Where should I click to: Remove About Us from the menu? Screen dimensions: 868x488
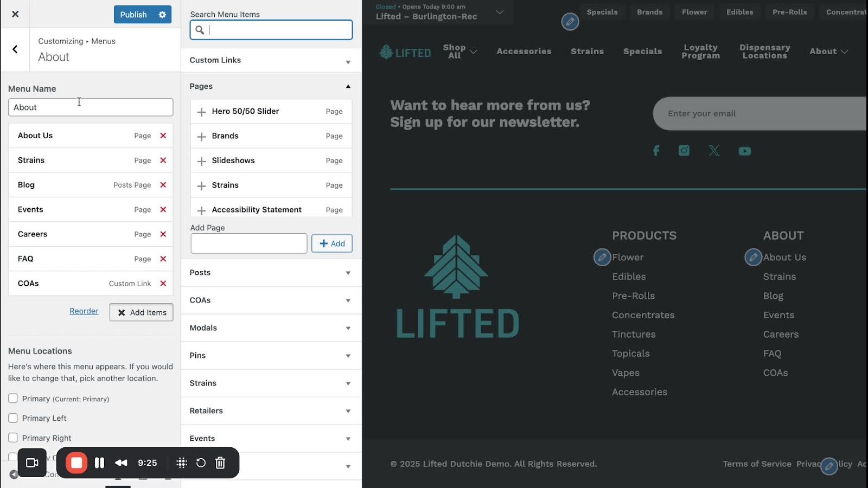163,136
